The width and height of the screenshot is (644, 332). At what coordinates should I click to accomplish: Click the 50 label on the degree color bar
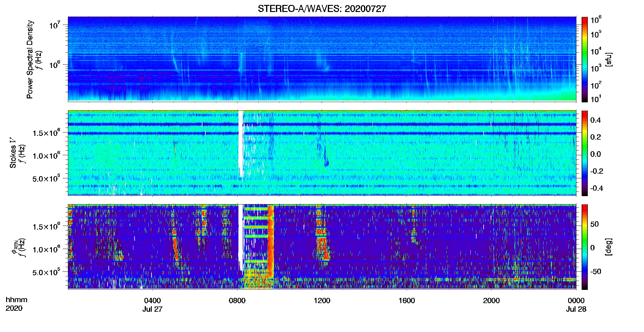point(595,224)
